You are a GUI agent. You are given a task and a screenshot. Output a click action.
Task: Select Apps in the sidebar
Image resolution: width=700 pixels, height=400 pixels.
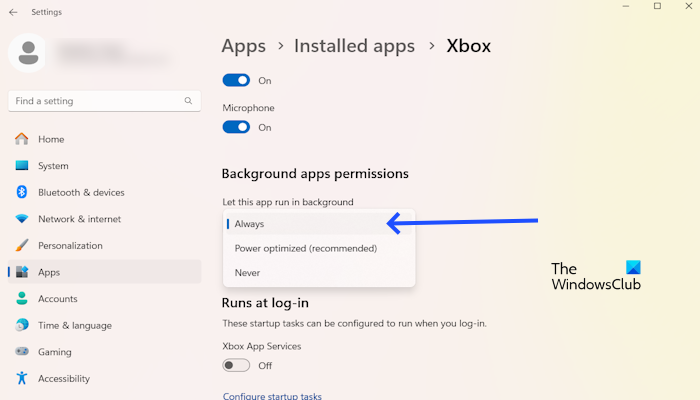tap(104, 271)
